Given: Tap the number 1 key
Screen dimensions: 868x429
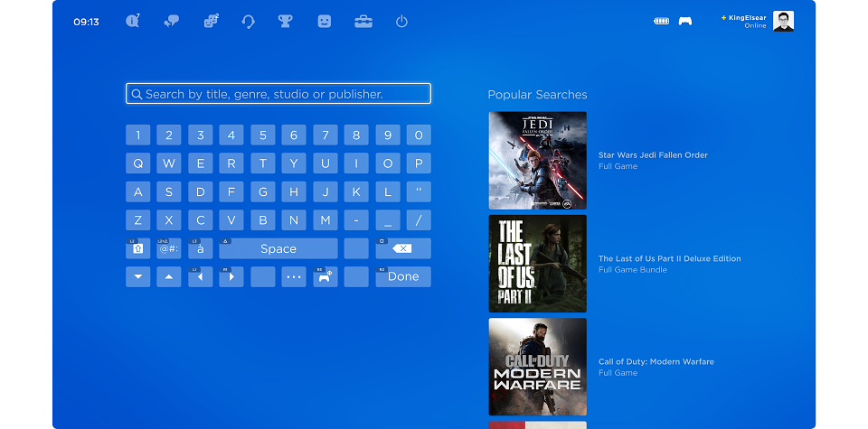Looking at the screenshot, I should (x=137, y=135).
